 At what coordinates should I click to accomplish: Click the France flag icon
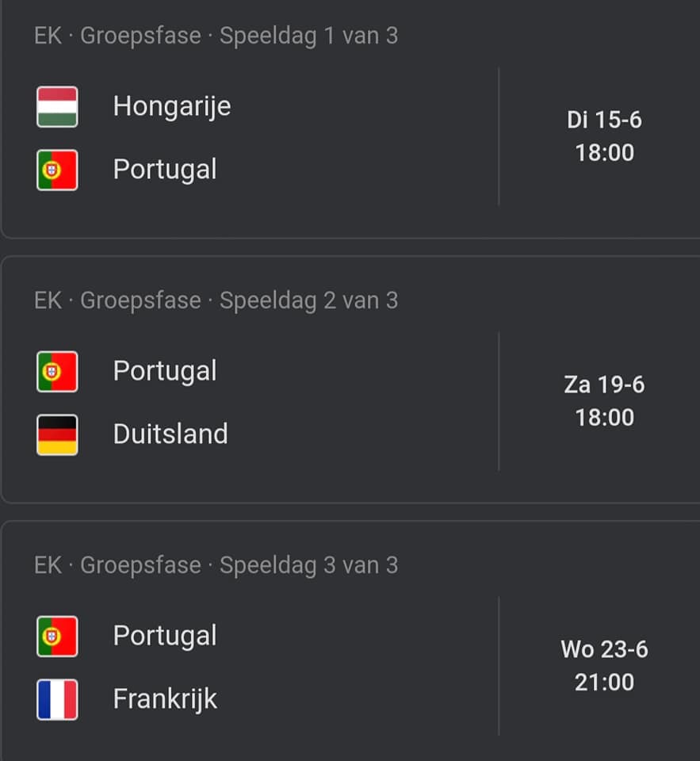click(57, 699)
